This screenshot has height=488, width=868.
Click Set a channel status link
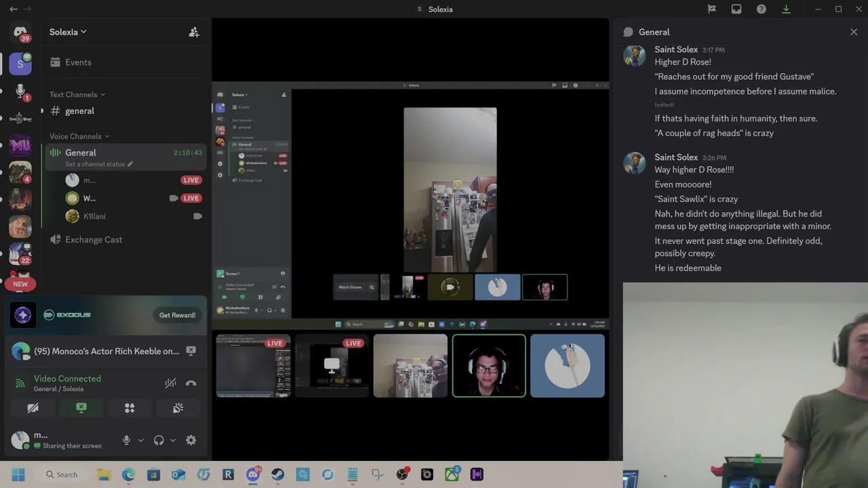click(99, 164)
